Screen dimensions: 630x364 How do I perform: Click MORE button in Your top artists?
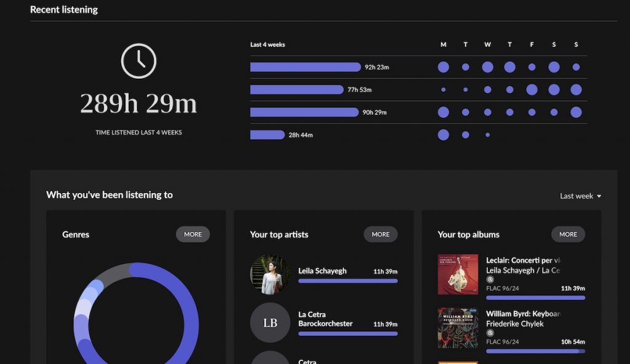point(380,234)
